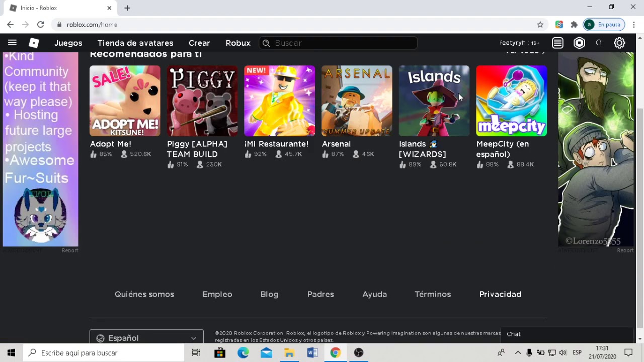Go to the Crear page
This screenshot has height=362, width=644.
[x=199, y=43]
